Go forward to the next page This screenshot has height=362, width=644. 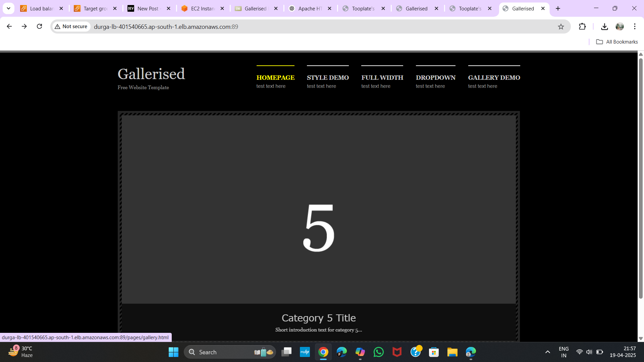(x=24, y=26)
